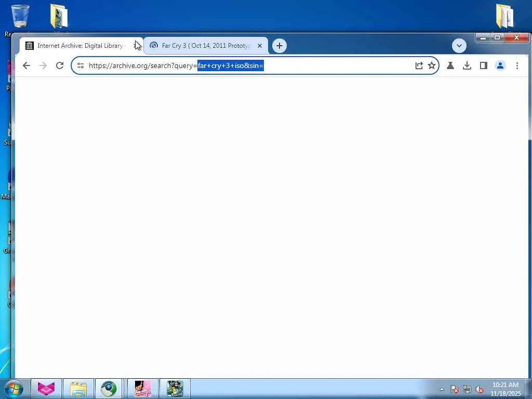Select the folder at the desktop's top right
532x399 pixels.
pyautogui.click(x=504, y=17)
